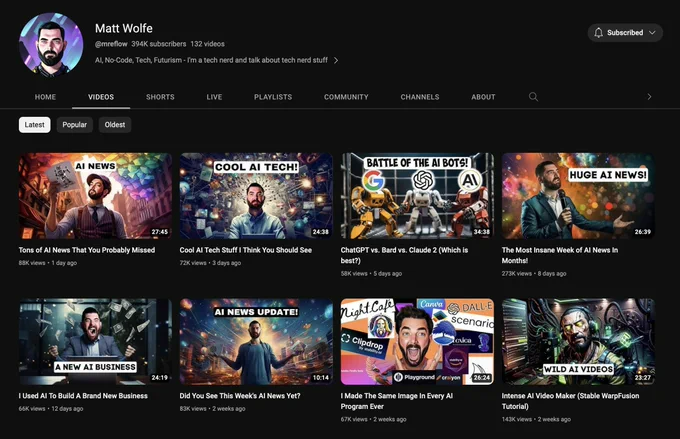Click the channel search magnifier icon
The width and height of the screenshot is (680, 439).
[x=533, y=97]
